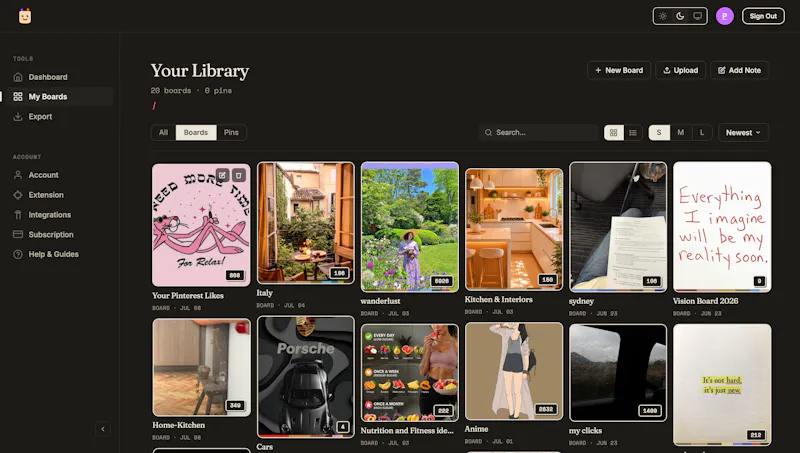Click the 2832 pin count badge on Anime
Viewport: 800px width, 453px height.
[546, 409]
